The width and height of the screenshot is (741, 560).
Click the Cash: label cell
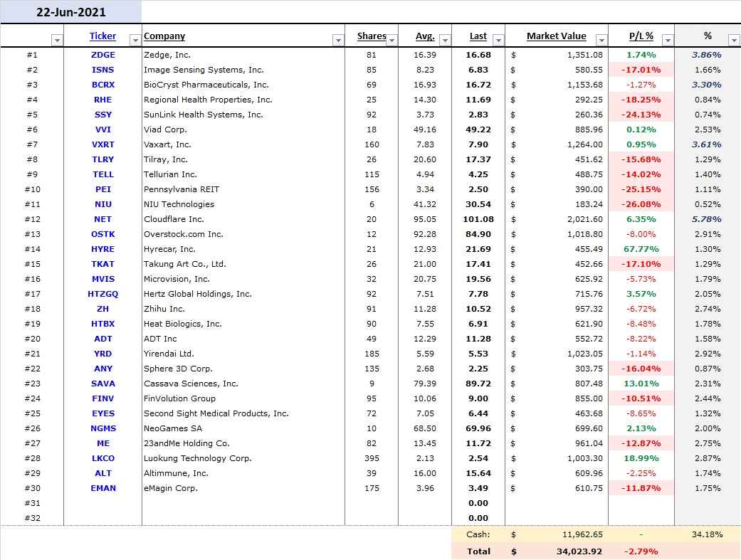point(478,534)
